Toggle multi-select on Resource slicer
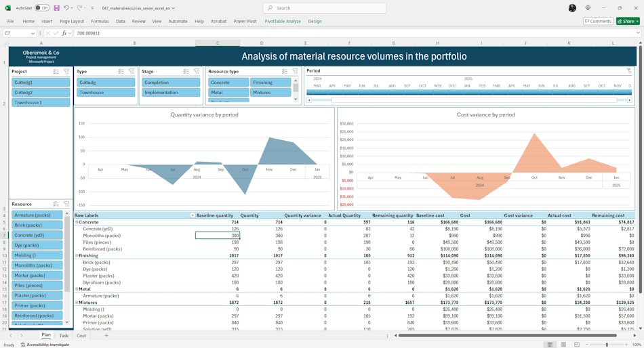The image size is (644, 348). [56, 204]
